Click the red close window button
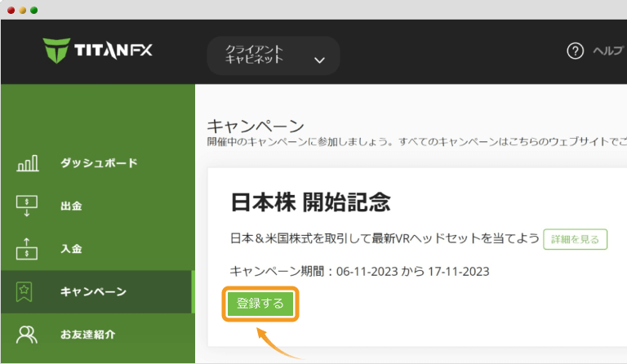 [11, 11]
